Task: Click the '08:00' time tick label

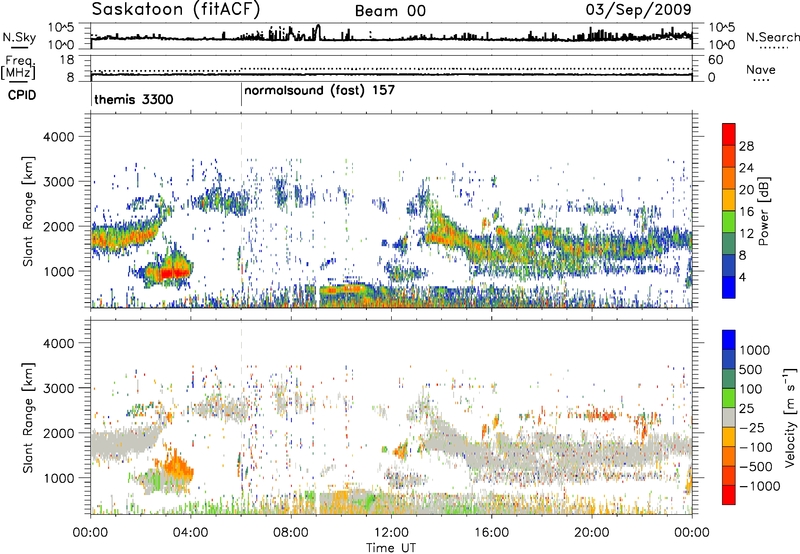Action: pyautogui.click(x=291, y=533)
